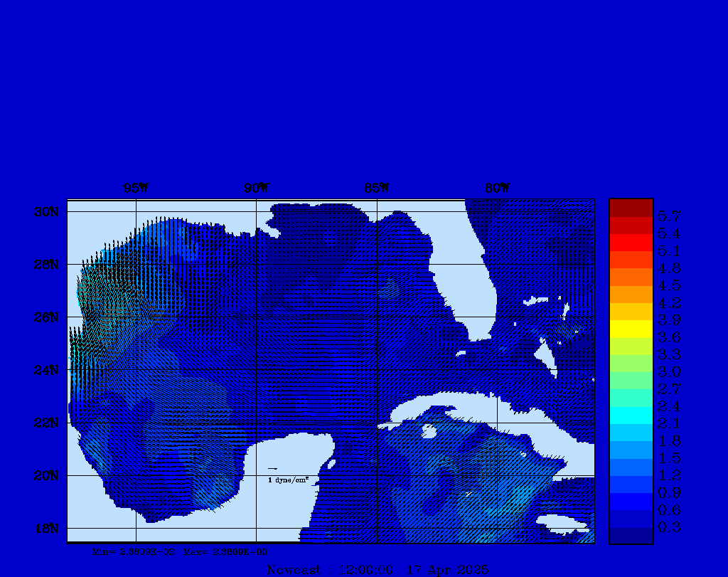Select the darkest red color bar segment
The image size is (728, 577).
coord(631,208)
